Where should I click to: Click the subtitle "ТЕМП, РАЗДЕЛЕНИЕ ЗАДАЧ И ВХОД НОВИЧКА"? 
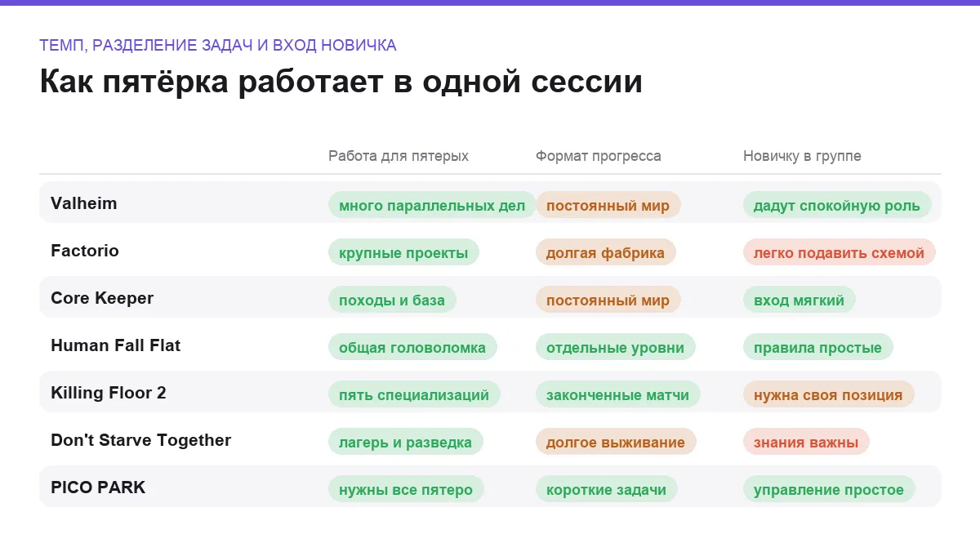click(218, 46)
